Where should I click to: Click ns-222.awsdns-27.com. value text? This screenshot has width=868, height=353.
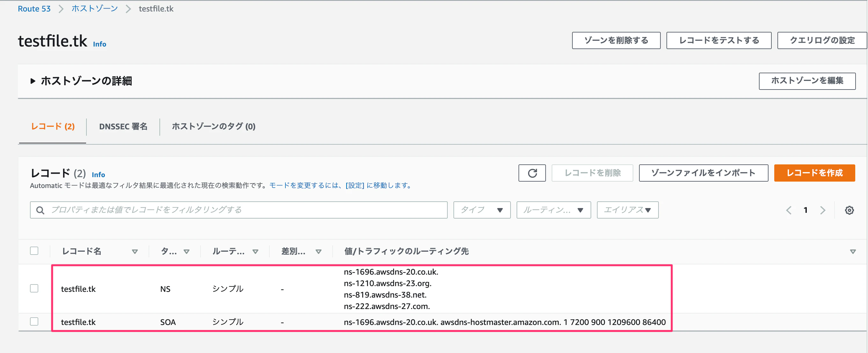click(x=387, y=306)
